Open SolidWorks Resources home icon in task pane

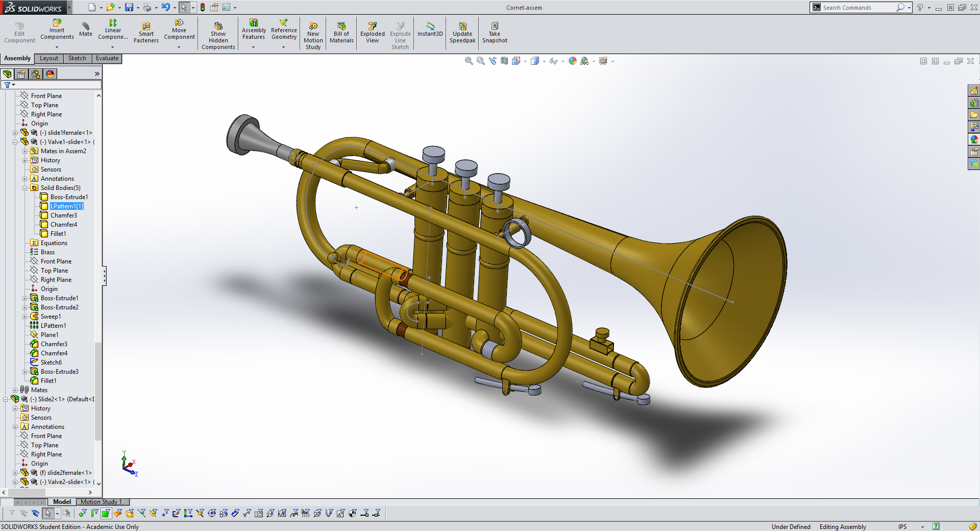974,90
